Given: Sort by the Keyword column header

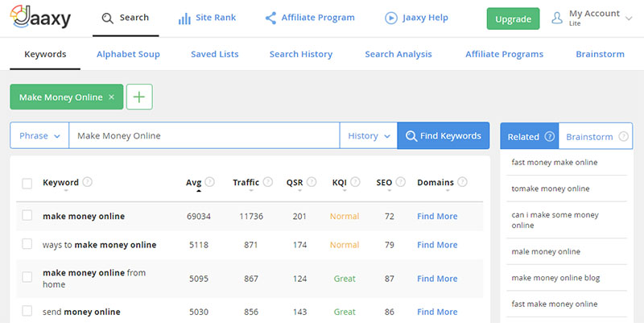Looking at the screenshot, I should pos(60,183).
